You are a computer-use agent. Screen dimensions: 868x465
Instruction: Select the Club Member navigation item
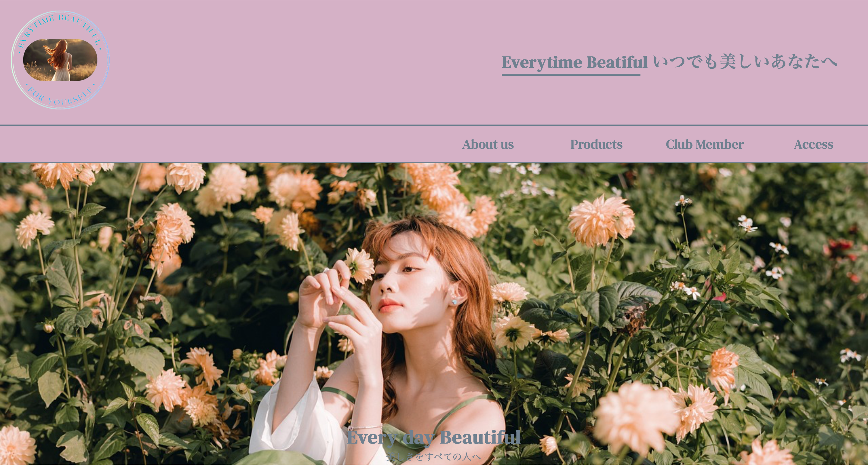click(705, 144)
